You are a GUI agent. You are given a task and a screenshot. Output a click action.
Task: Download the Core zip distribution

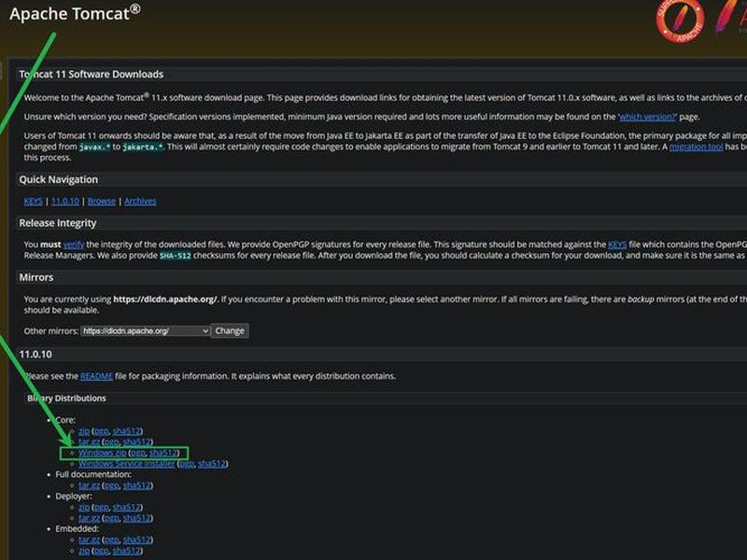[84, 431]
